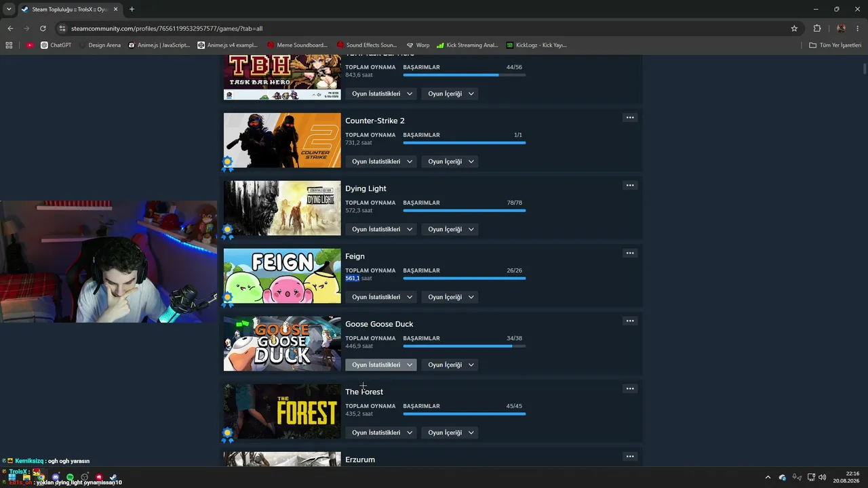Image resolution: width=868 pixels, height=488 pixels.
Task: Click Goose Goose Duck achievements progress bar
Action: coord(465,346)
